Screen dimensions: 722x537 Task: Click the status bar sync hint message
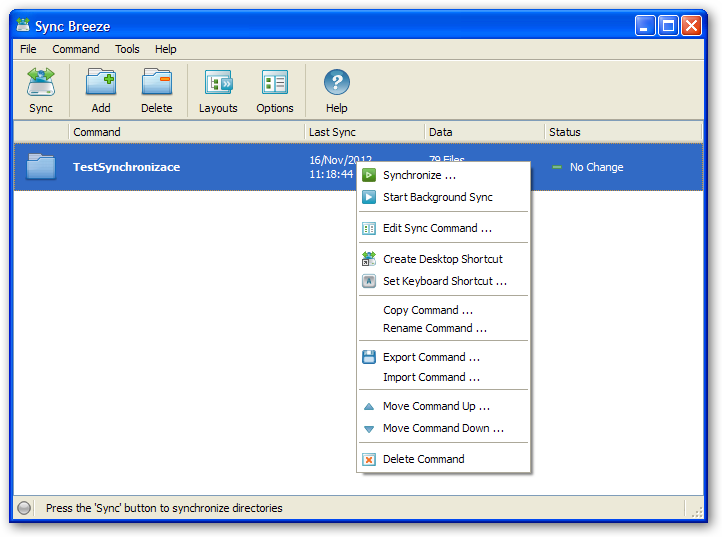point(164,508)
